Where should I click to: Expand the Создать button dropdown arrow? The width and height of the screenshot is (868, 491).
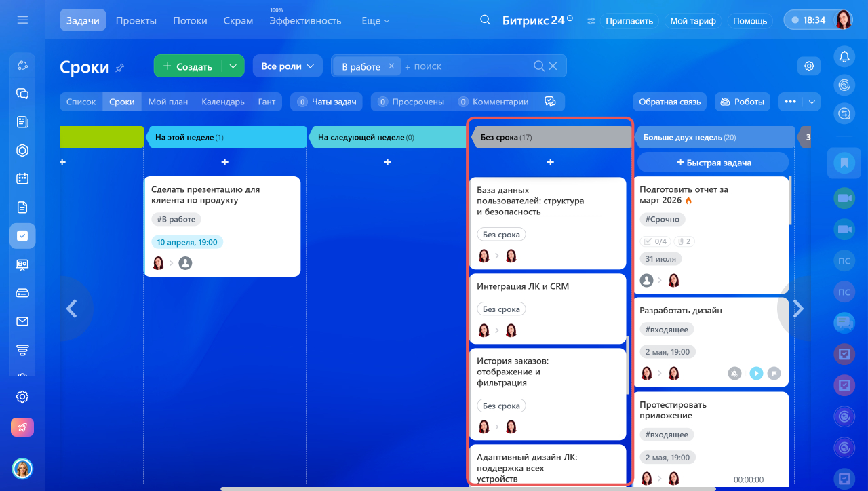coord(233,66)
